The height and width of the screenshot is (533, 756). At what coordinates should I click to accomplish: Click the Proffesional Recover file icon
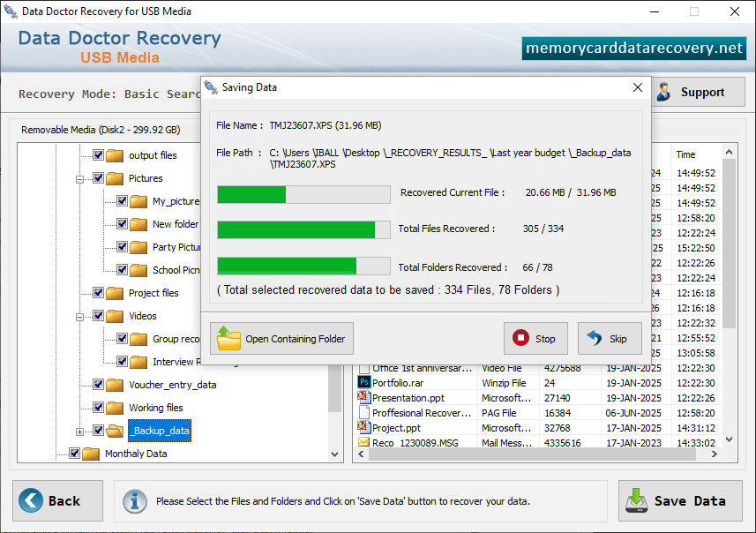[364, 412]
